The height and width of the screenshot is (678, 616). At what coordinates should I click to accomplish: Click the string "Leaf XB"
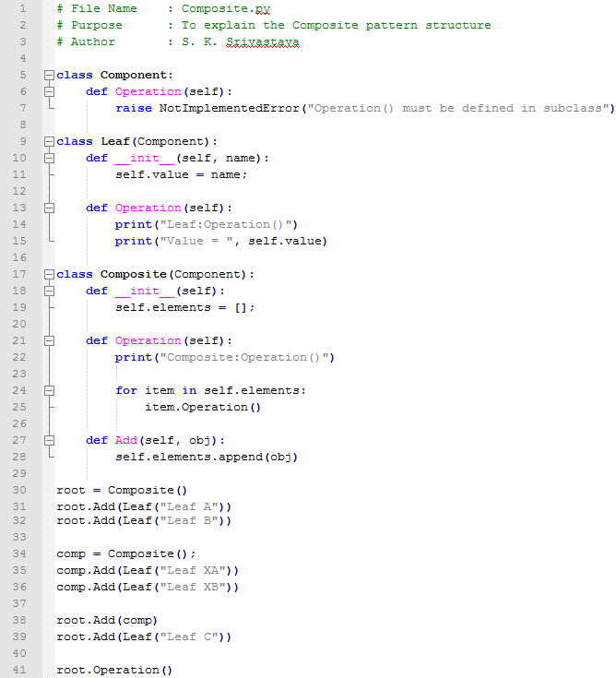click(193, 588)
